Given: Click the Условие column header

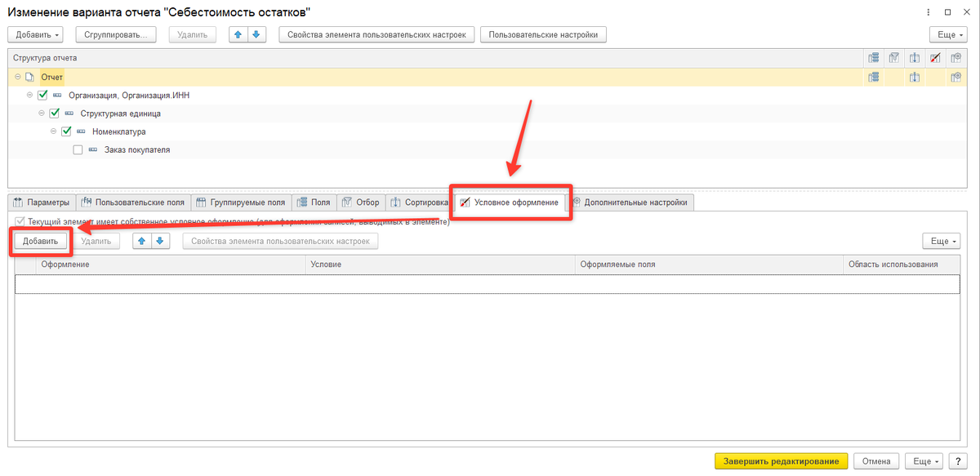Looking at the screenshot, I should (439, 265).
